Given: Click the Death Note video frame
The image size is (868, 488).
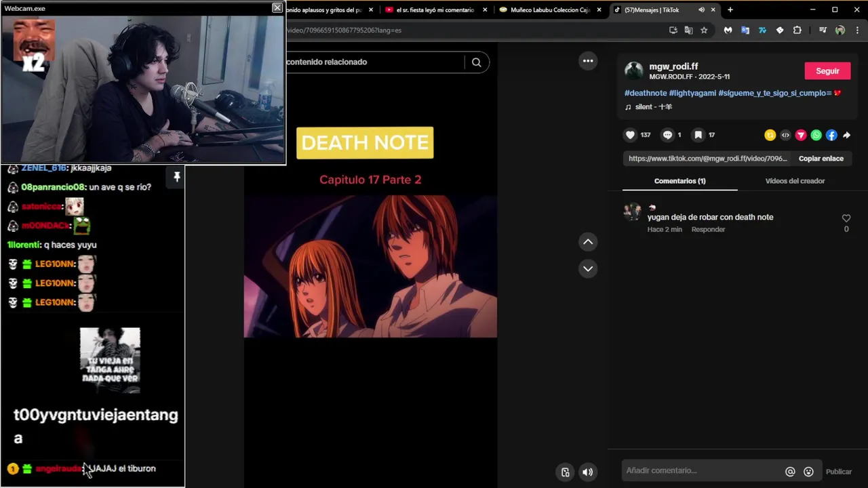Looking at the screenshot, I should 370,266.
